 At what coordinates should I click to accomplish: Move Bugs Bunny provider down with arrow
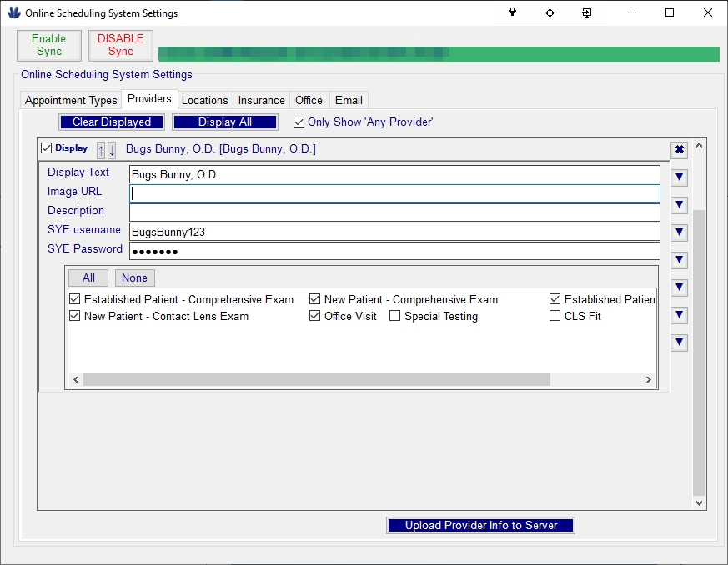(x=112, y=150)
